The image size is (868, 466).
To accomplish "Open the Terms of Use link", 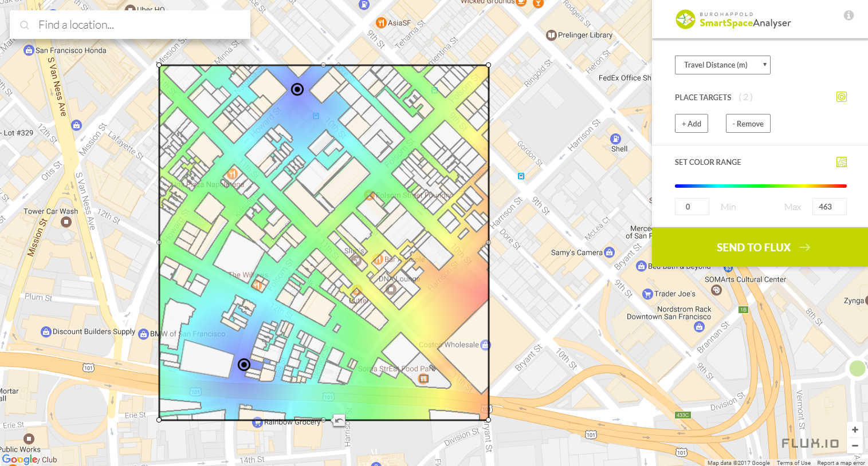I will 794,463.
